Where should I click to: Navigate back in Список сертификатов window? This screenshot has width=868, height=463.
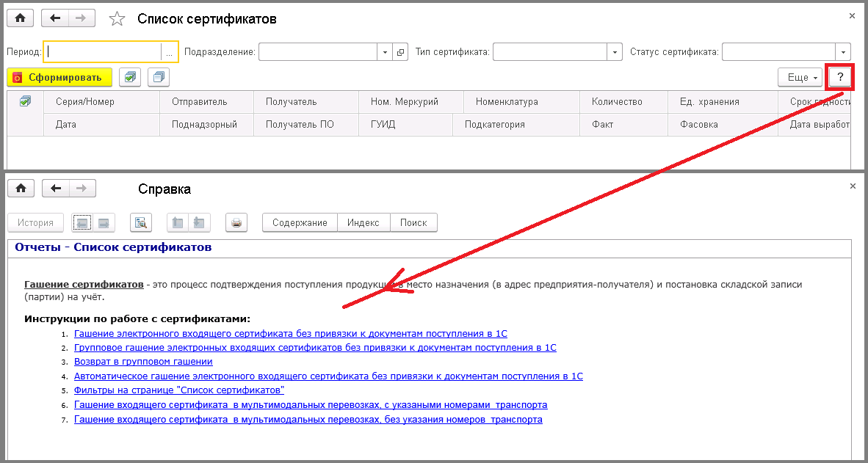(x=55, y=18)
